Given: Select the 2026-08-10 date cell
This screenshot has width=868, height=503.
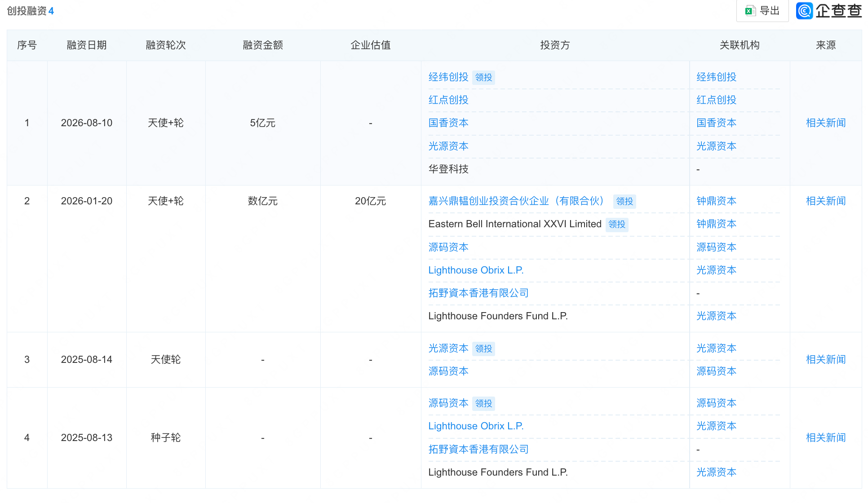Looking at the screenshot, I should pyautogui.click(x=87, y=123).
